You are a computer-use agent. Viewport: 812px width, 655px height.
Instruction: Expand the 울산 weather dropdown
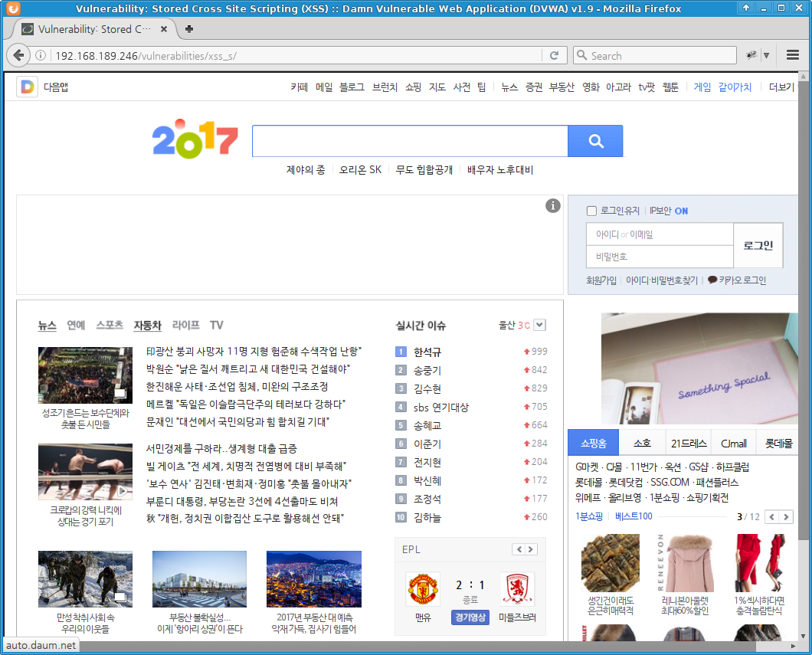[539, 325]
